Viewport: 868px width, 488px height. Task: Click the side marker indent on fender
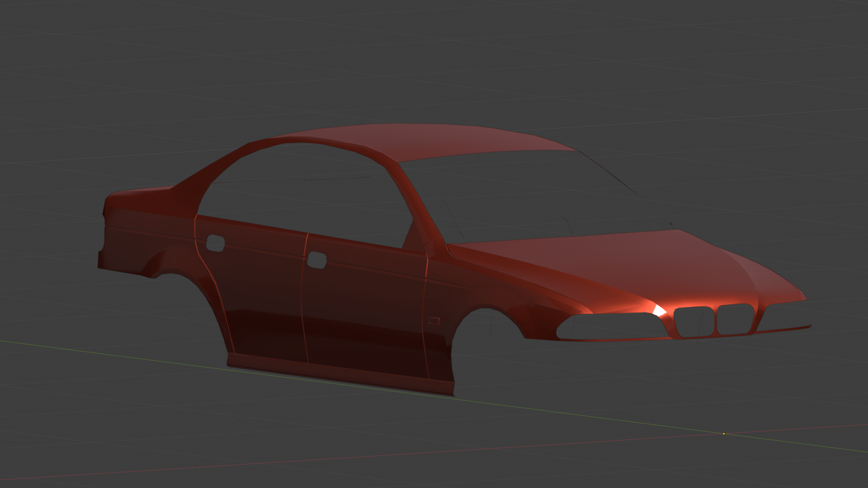[434, 321]
